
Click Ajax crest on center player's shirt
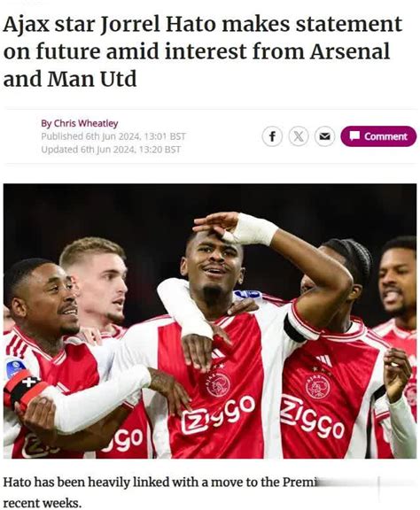click(x=217, y=385)
